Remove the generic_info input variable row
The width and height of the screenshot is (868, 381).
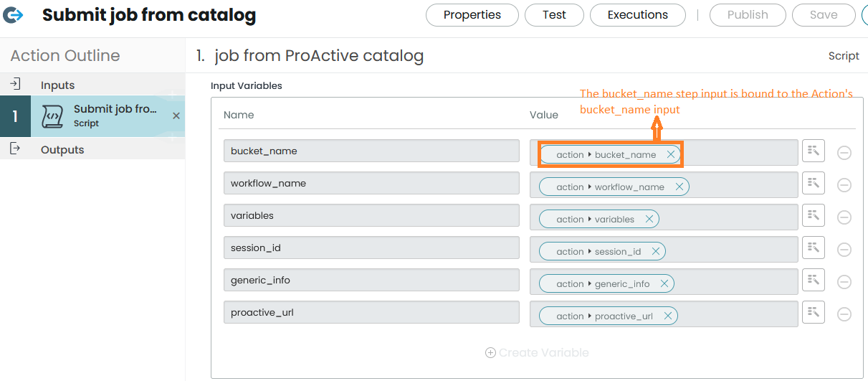pos(844,282)
